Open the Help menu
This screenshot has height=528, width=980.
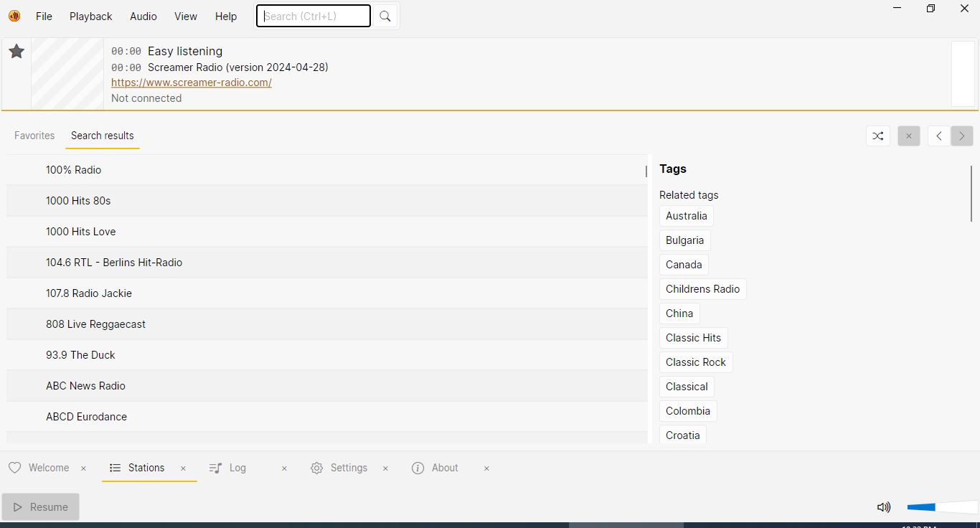pyautogui.click(x=226, y=16)
